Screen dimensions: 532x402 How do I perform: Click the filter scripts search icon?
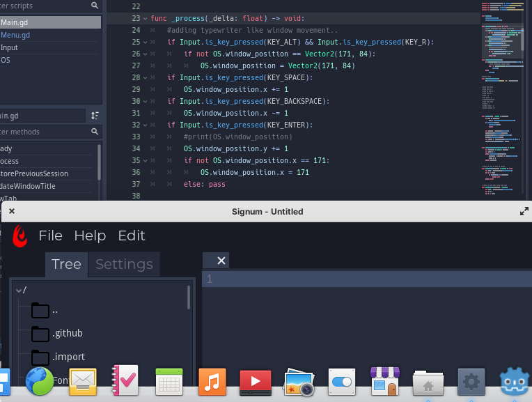[95, 6]
